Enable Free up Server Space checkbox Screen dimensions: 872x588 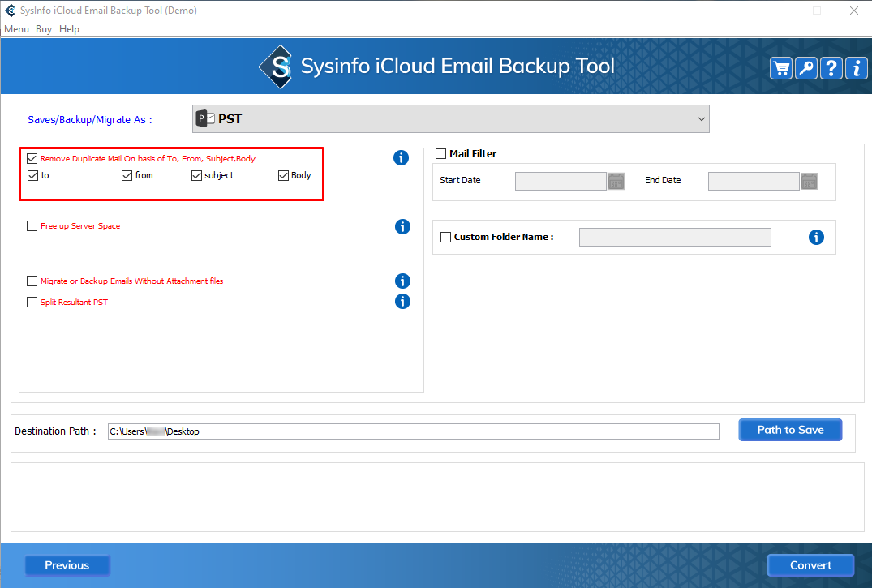[x=32, y=226]
